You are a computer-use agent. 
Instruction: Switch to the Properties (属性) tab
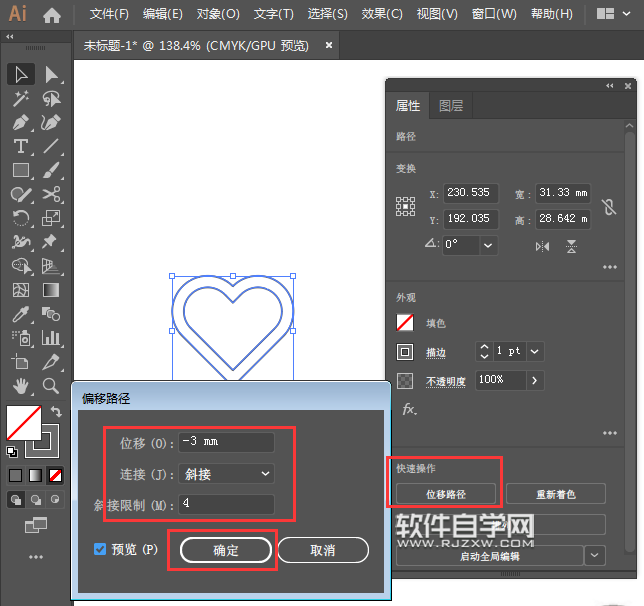[x=408, y=106]
